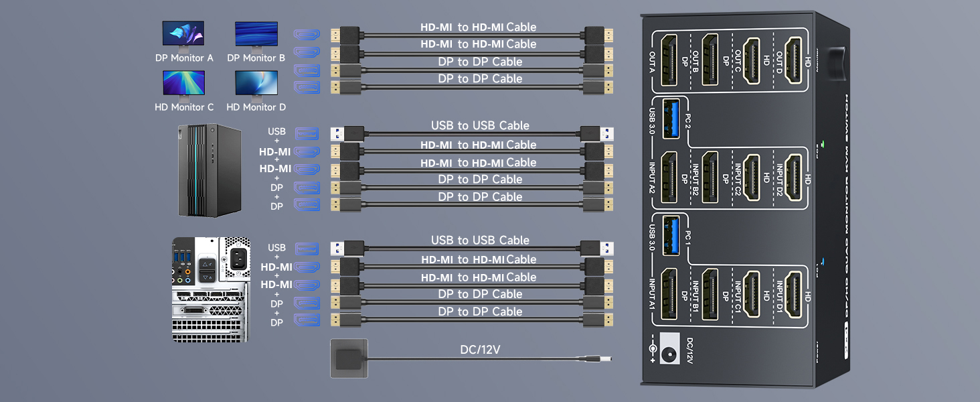The width and height of the screenshot is (980, 402).
Task: Select the INPUT D2 HD port
Action: point(793,177)
